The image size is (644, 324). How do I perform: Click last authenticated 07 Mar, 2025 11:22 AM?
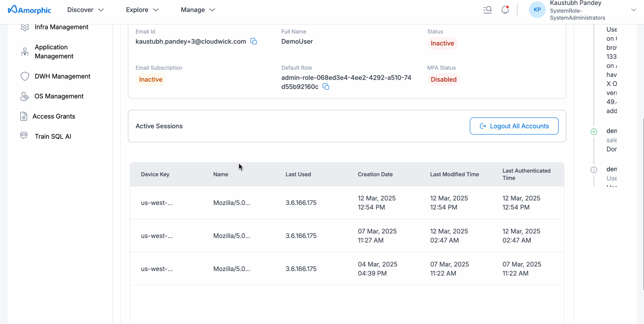522,269
